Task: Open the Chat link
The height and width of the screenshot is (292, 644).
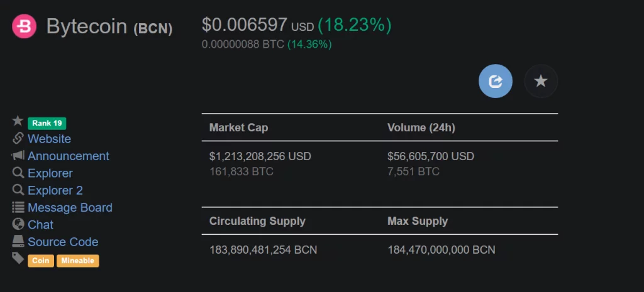Action: [x=41, y=225]
